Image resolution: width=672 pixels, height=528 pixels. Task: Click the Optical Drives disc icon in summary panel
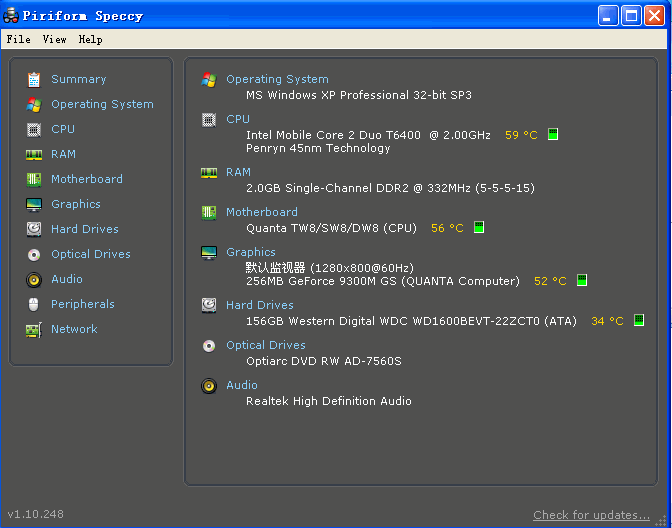209,345
